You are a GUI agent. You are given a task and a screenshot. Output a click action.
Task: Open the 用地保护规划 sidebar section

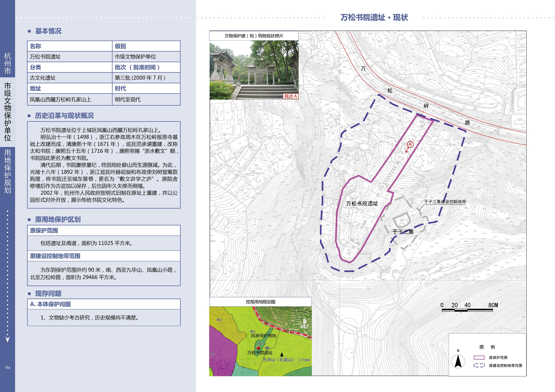pos(7,171)
